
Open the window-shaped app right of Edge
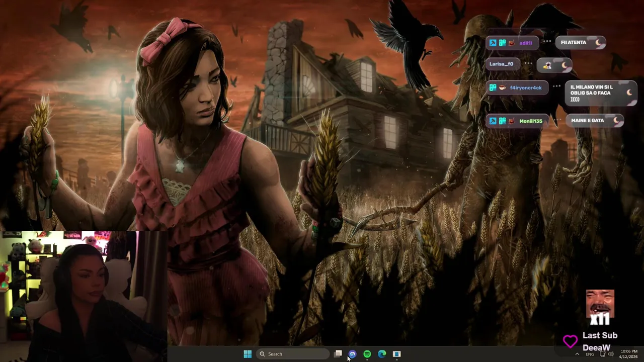pos(396,354)
